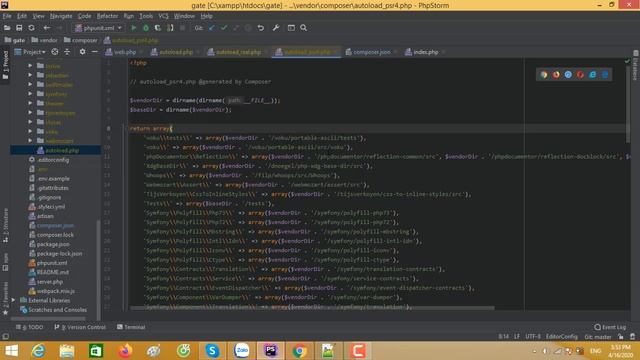Run the phpunit.xml configuration
Image resolution: width=640 pixels, height=360 pixels.
(133, 28)
